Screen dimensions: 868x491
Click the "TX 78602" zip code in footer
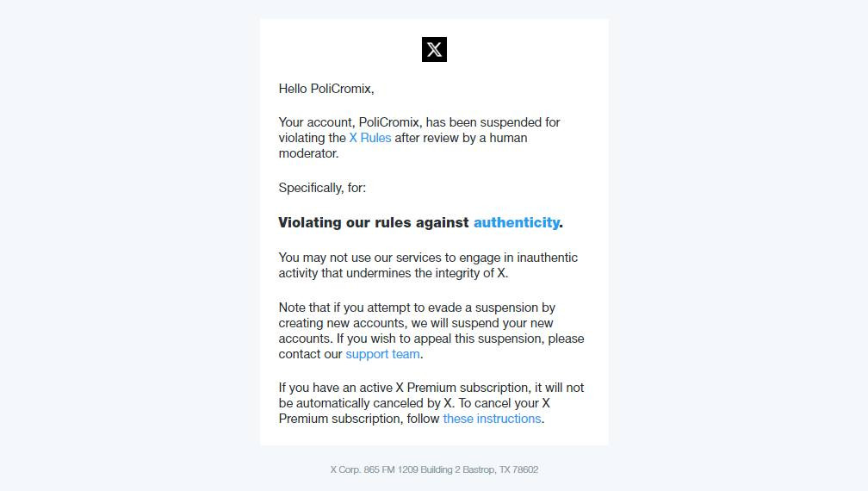coord(519,469)
